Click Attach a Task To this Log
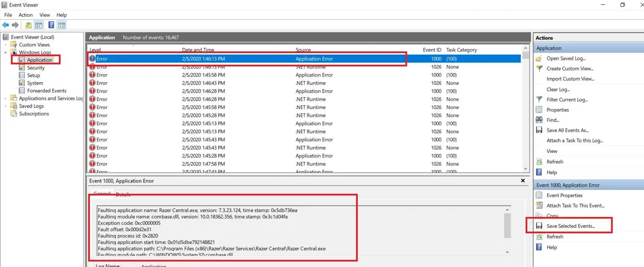 (575, 141)
